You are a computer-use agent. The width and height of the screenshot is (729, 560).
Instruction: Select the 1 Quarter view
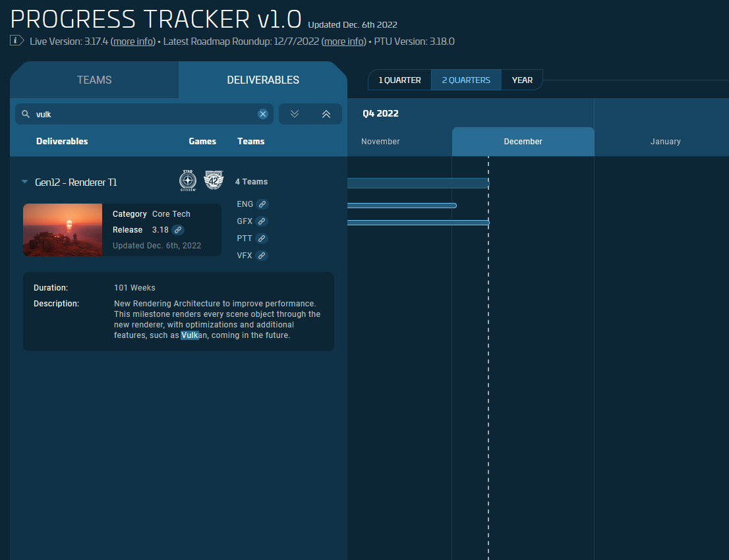coord(399,80)
